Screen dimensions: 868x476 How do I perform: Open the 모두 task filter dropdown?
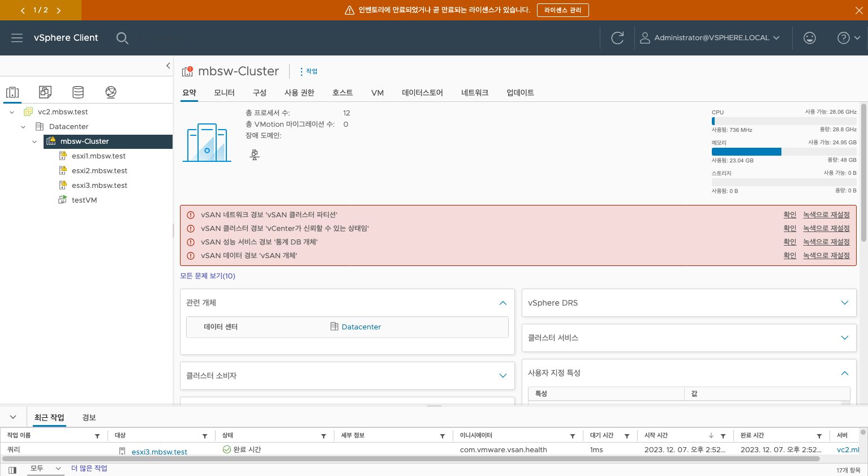click(45, 469)
